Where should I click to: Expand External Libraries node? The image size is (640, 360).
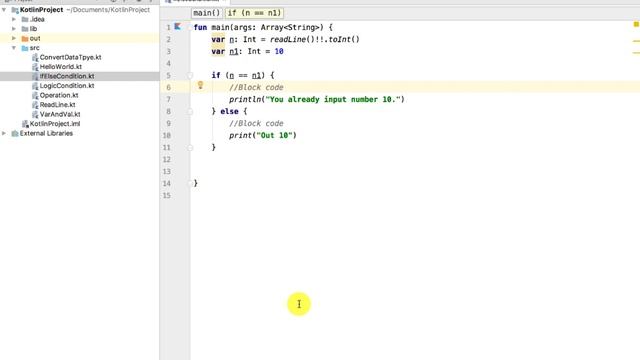[4, 133]
